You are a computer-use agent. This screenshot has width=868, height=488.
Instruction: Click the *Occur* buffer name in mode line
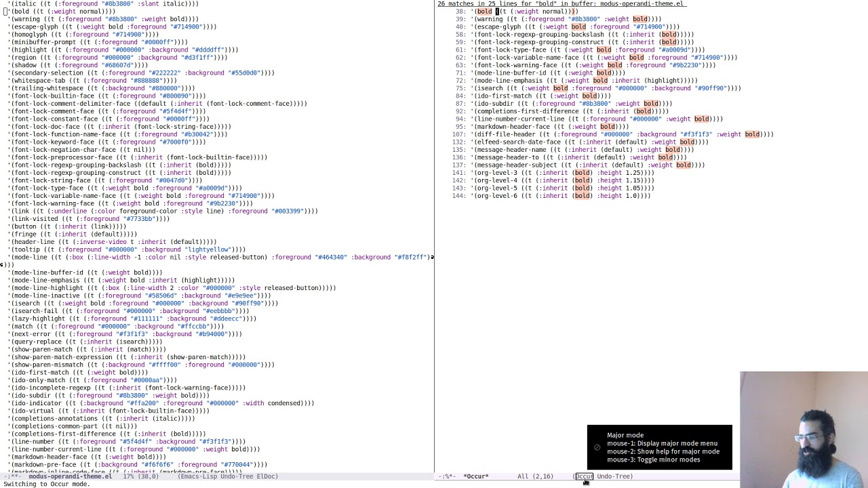(x=476, y=476)
